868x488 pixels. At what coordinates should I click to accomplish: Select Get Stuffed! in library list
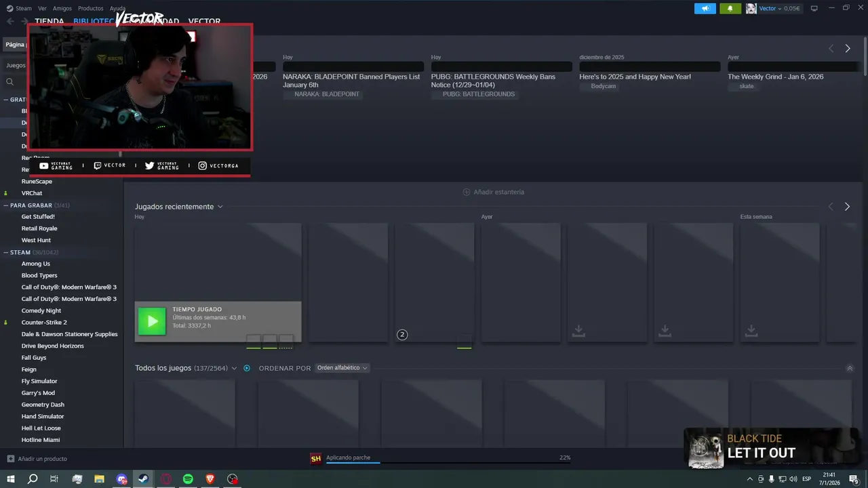[x=38, y=216]
